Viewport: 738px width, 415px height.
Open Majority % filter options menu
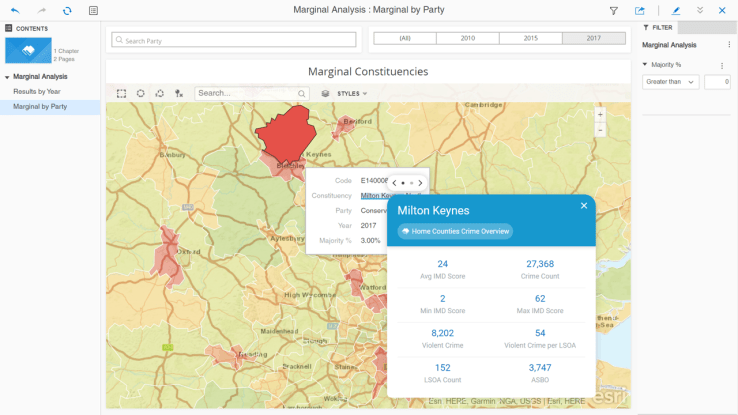point(722,65)
